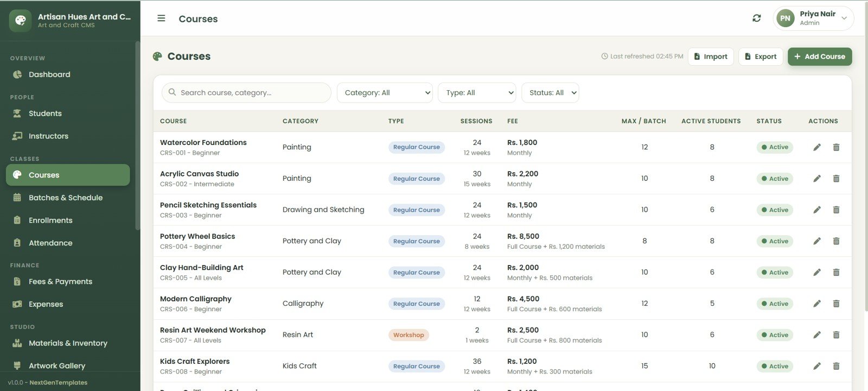Click Regular Course badge for Modern Calligraphy

417,304
